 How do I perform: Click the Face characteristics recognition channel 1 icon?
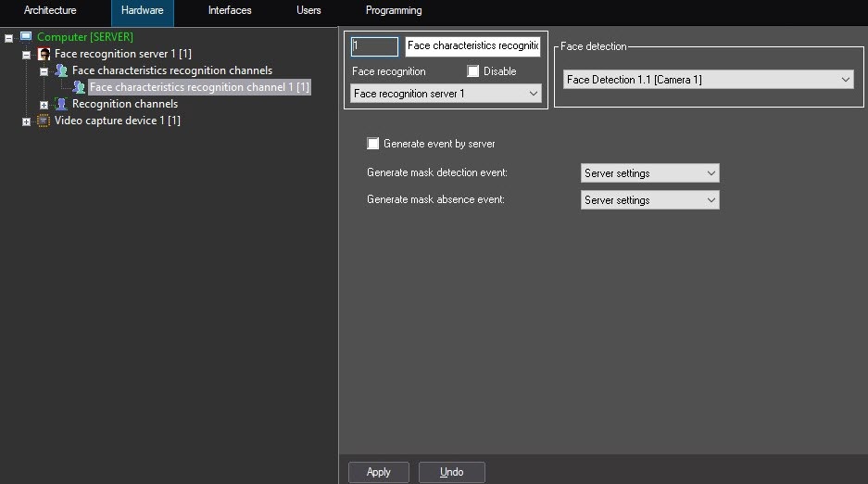click(x=79, y=87)
